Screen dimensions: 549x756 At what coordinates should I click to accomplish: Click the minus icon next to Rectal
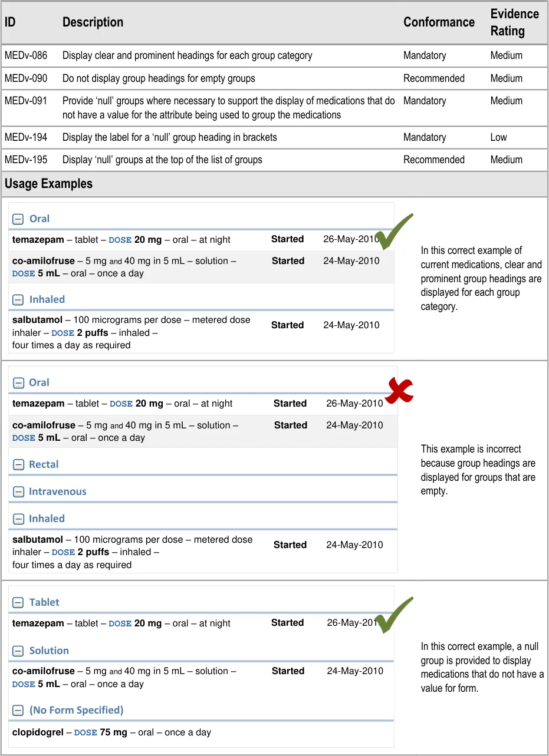click(18, 465)
